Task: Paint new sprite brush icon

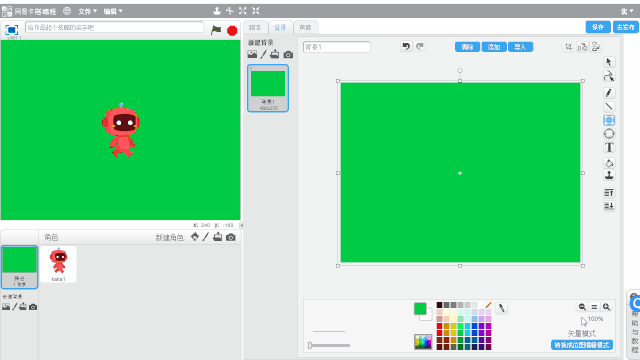Action: 206,237
